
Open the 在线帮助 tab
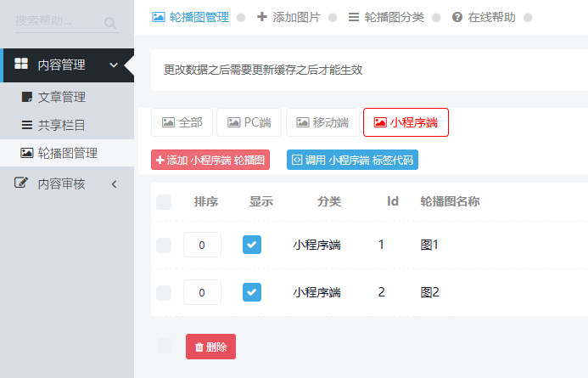pyautogui.click(x=484, y=17)
